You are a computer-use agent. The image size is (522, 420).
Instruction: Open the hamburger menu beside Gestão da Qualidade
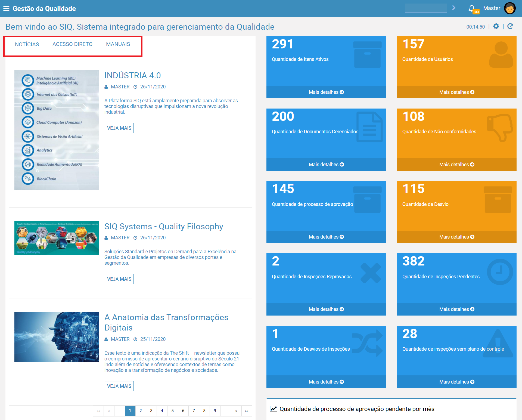(6, 8)
